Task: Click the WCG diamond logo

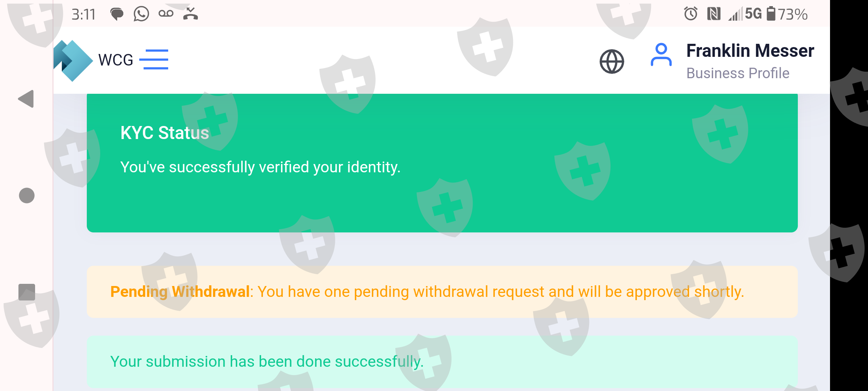Action: click(73, 60)
